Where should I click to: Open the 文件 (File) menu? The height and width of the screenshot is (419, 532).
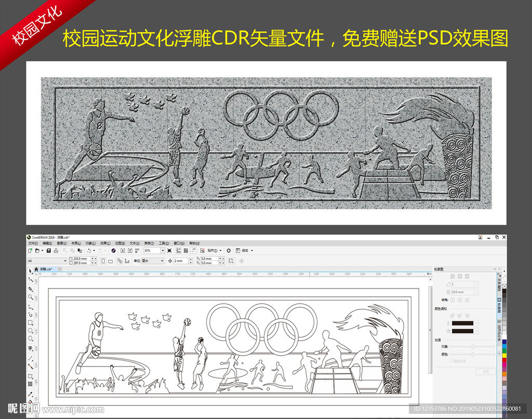(33, 243)
